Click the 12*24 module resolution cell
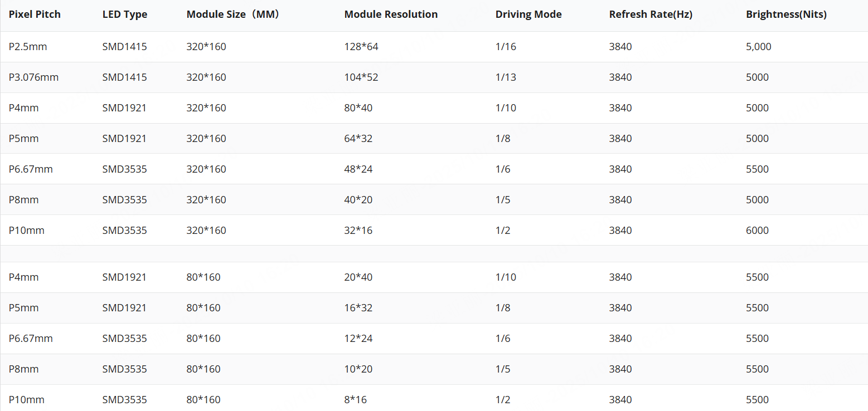868x411 pixels. (x=358, y=339)
